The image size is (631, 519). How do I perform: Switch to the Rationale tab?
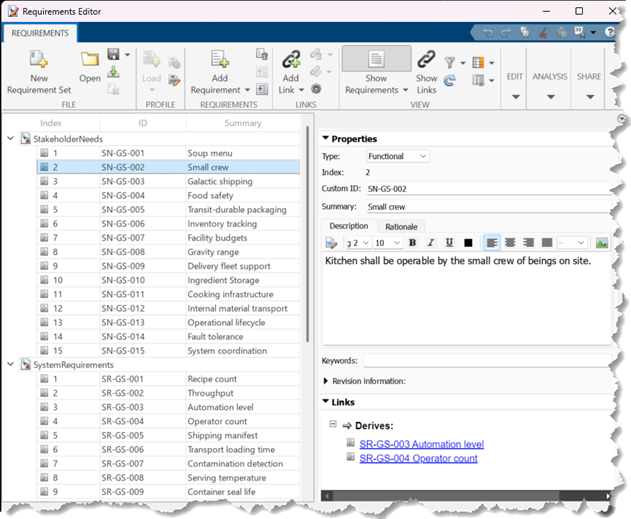tap(401, 226)
